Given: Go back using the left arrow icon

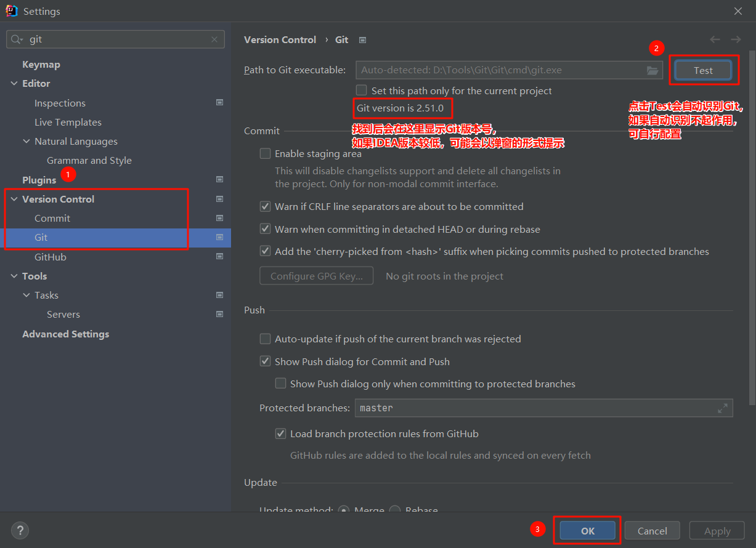Looking at the screenshot, I should pos(715,39).
